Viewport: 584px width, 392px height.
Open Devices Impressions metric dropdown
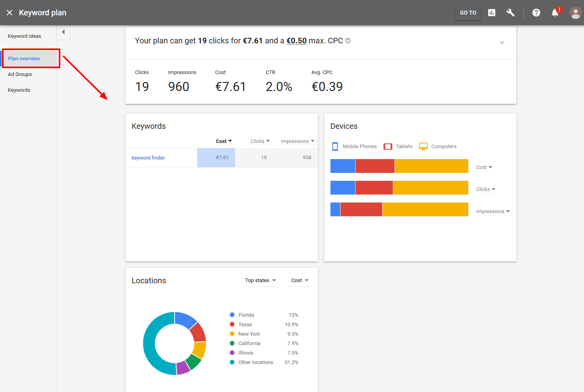493,212
